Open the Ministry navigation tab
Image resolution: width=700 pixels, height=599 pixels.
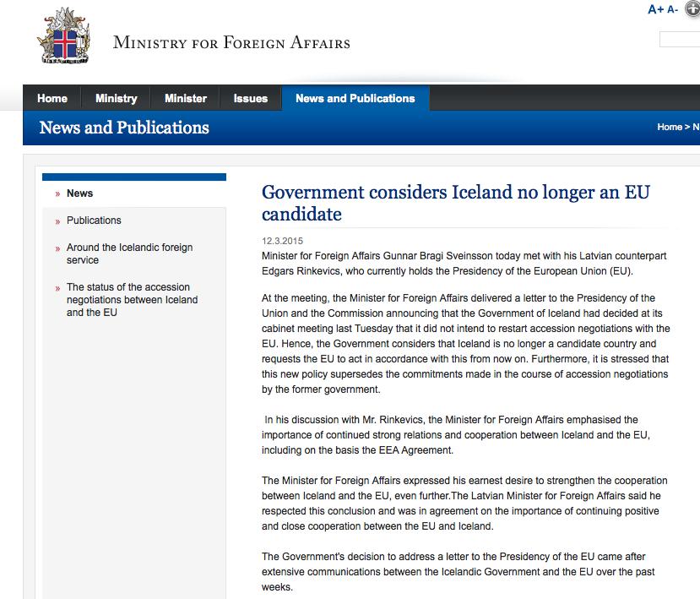click(x=117, y=99)
